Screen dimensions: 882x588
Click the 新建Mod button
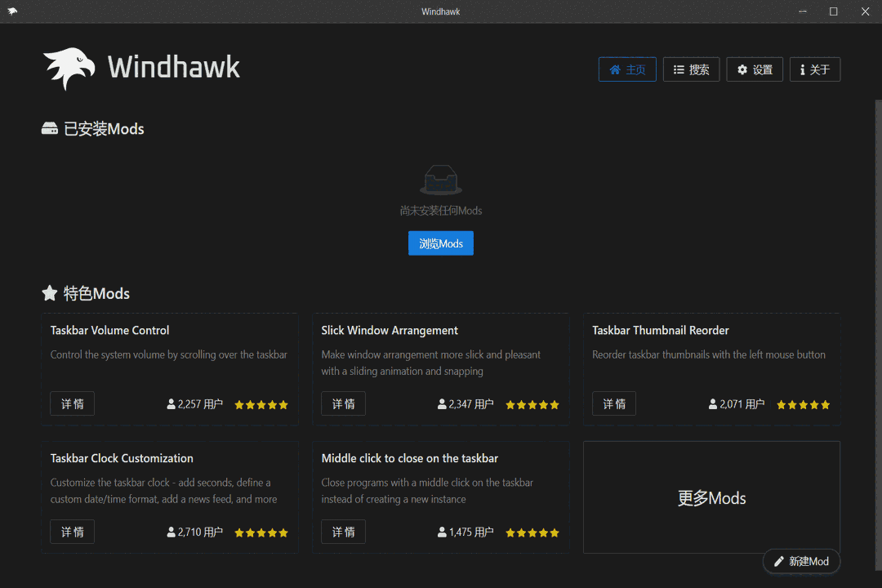pyautogui.click(x=801, y=561)
